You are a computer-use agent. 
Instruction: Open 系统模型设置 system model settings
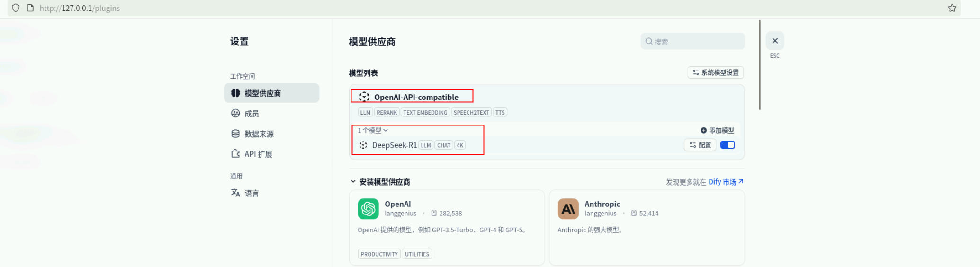click(x=716, y=72)
